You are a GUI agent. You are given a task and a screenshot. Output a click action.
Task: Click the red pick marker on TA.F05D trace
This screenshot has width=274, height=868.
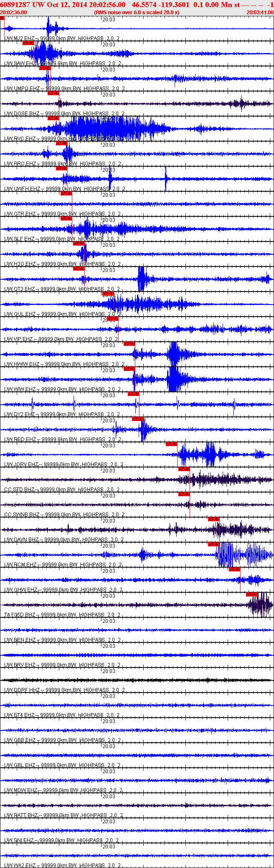coord(252,594)
